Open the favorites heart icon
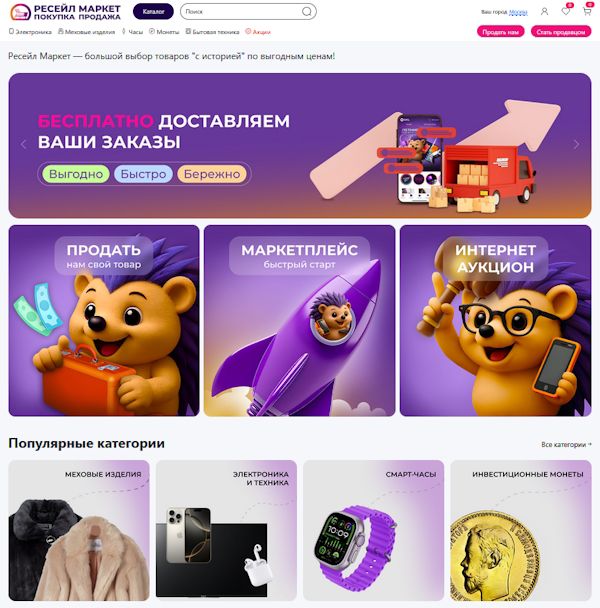600x608 pixels. coord(566,11)
